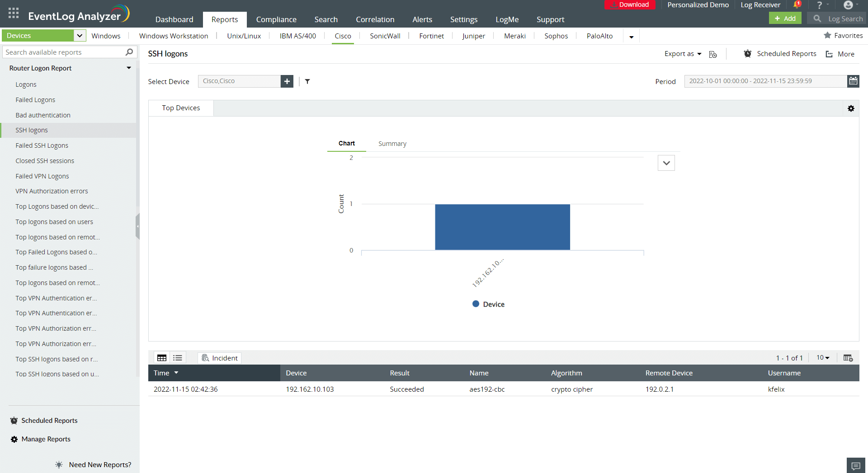The image size is (868, 473).
Task: Click the Favorites star icon
Action: tap(827, 35)
